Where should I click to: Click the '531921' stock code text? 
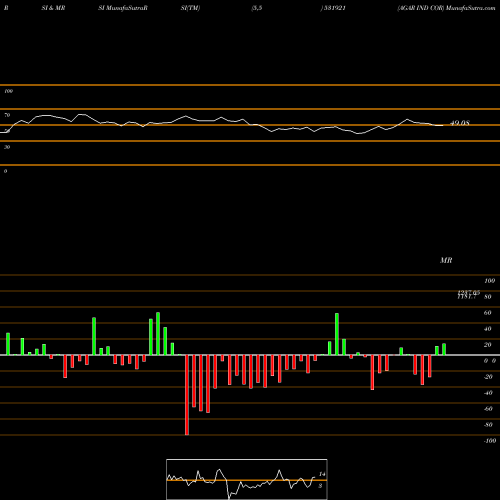(x=334, y=8)
